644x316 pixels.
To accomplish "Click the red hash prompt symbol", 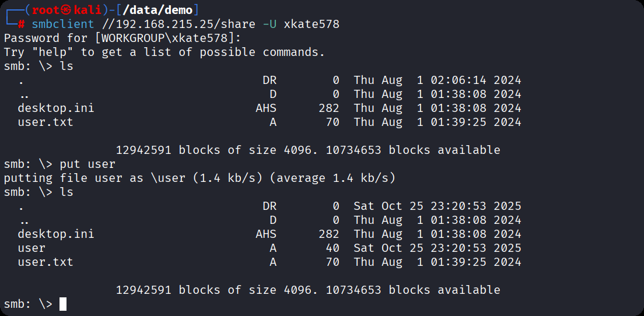I will coord(21,24).
